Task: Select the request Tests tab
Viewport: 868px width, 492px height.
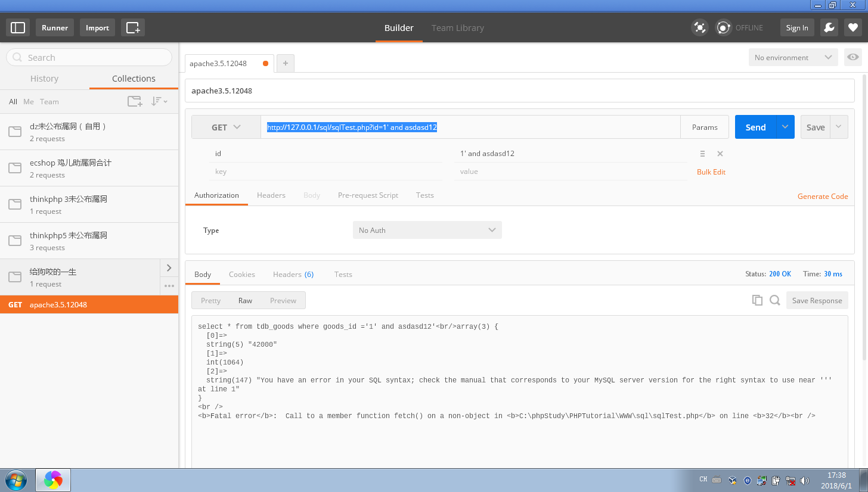Action: (x=425, y=195)
